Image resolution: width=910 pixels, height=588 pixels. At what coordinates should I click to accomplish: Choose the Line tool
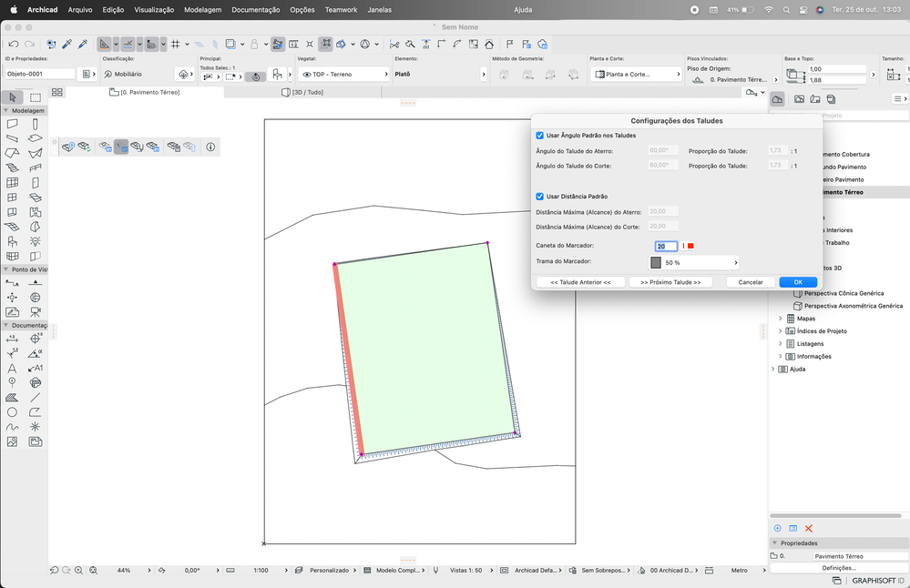pos(36,398)
